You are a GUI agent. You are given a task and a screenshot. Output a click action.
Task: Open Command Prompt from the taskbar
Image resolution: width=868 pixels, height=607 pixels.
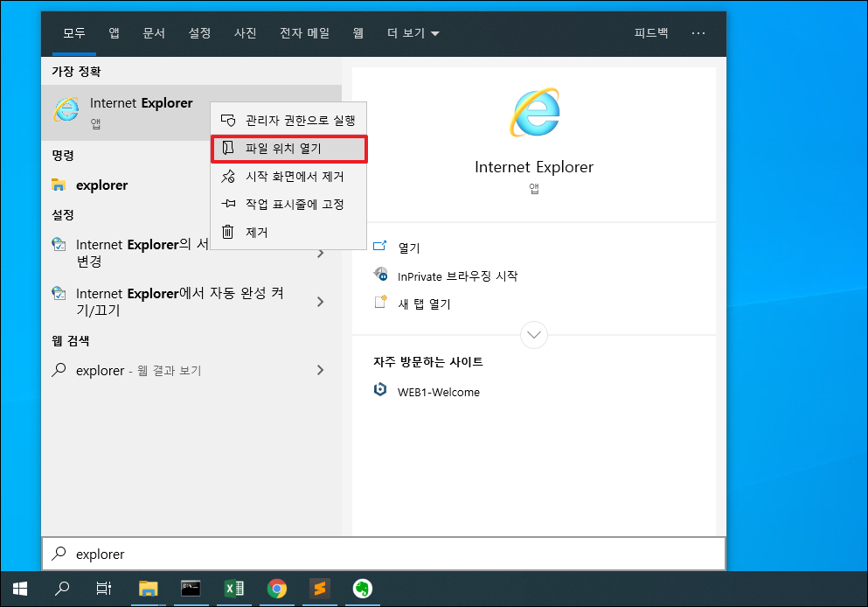tap(191, 589)
